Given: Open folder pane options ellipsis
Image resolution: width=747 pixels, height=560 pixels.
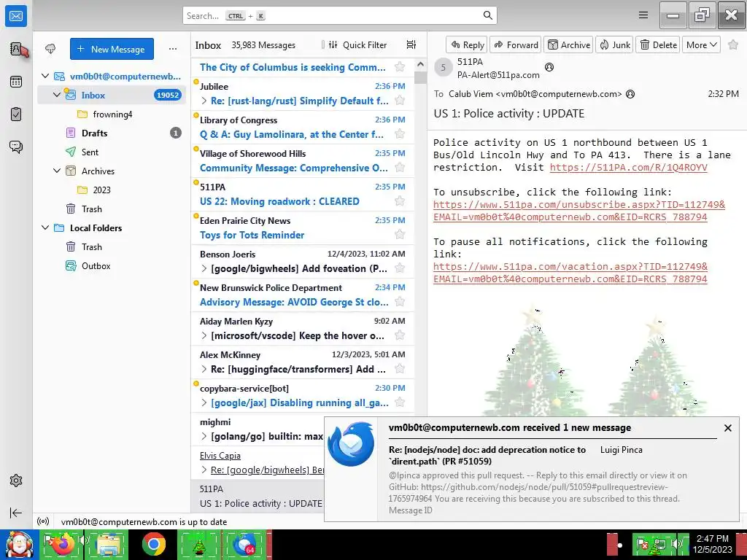Looking at the screenshot, I should (173, 49).
